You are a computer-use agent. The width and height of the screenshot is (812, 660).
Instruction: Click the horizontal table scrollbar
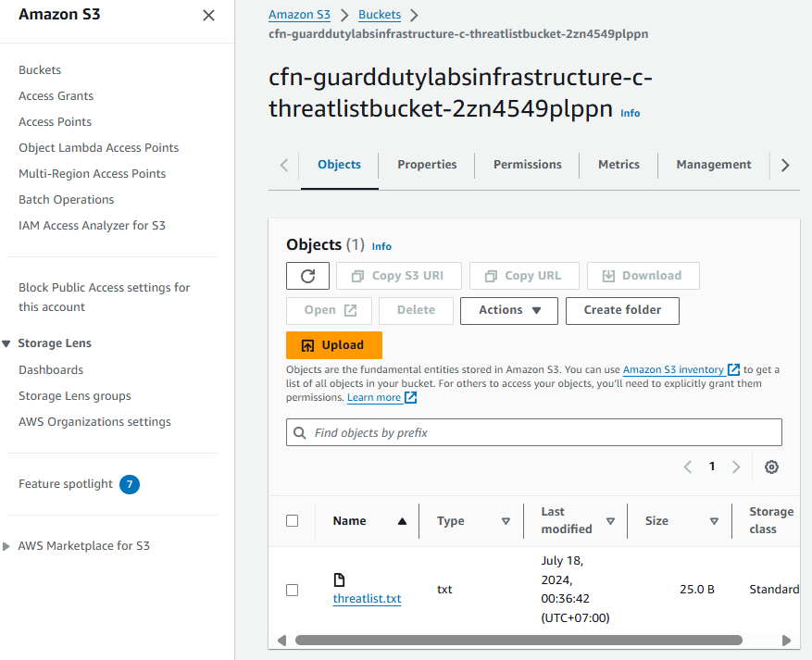tap(518, 641)
